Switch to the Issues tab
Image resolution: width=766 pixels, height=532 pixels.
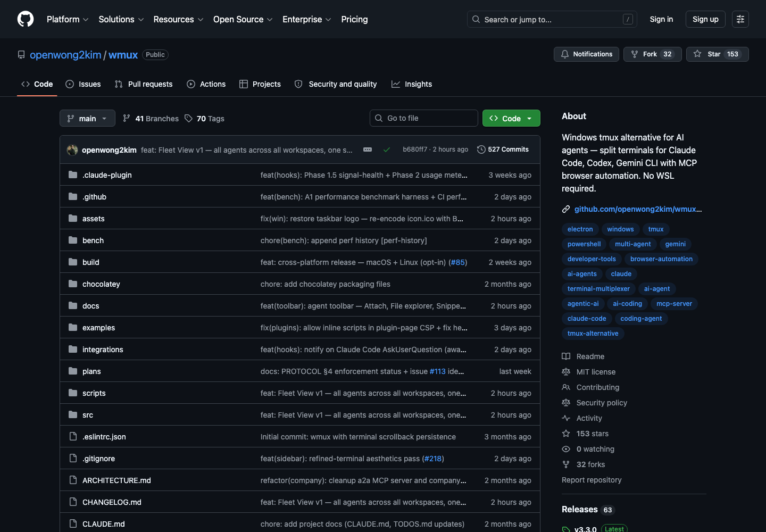(83, 84)
